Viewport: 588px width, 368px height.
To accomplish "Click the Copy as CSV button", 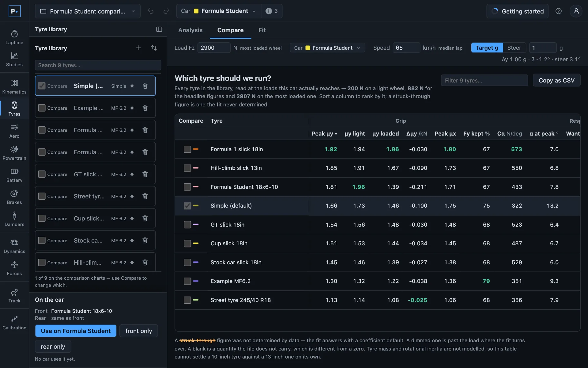I will pos(556,80).
